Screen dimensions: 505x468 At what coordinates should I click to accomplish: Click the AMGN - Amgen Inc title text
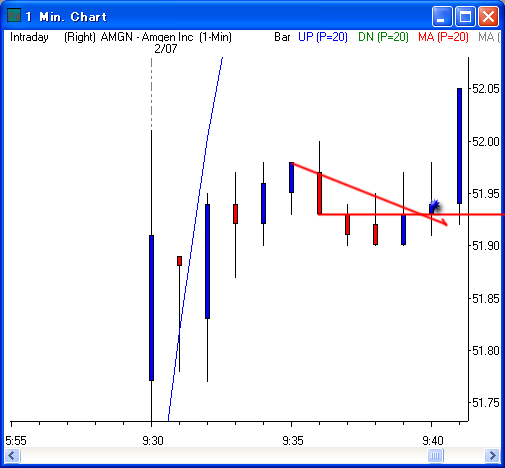coord(147,37)
